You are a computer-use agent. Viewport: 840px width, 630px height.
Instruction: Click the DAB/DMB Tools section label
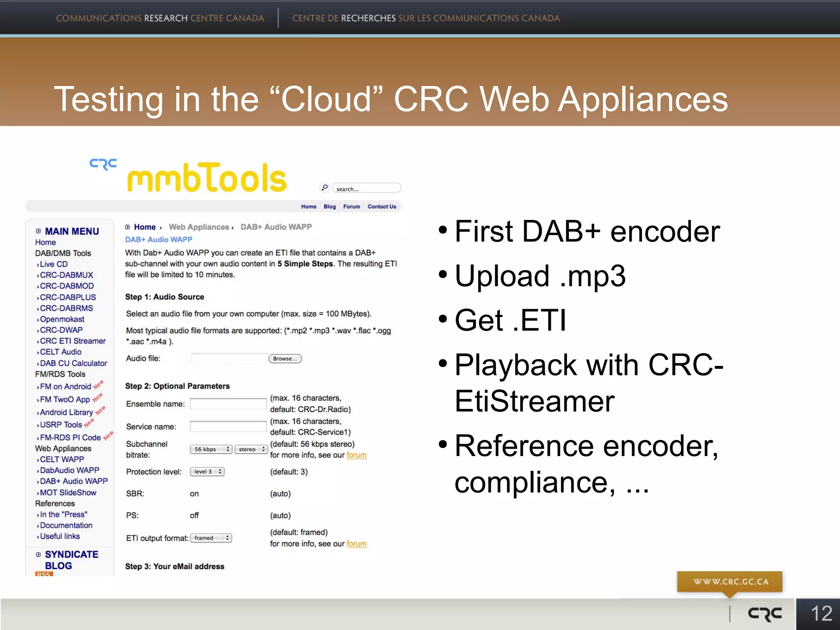point(63,253)
